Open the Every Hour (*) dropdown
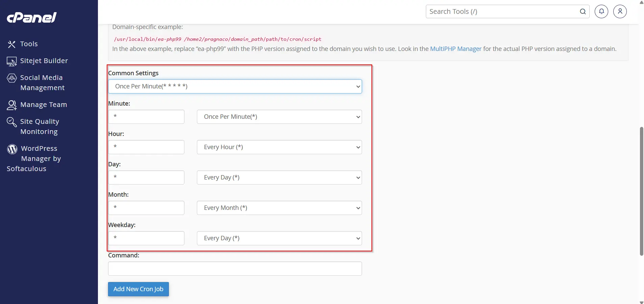 click(x=279, y=147)
